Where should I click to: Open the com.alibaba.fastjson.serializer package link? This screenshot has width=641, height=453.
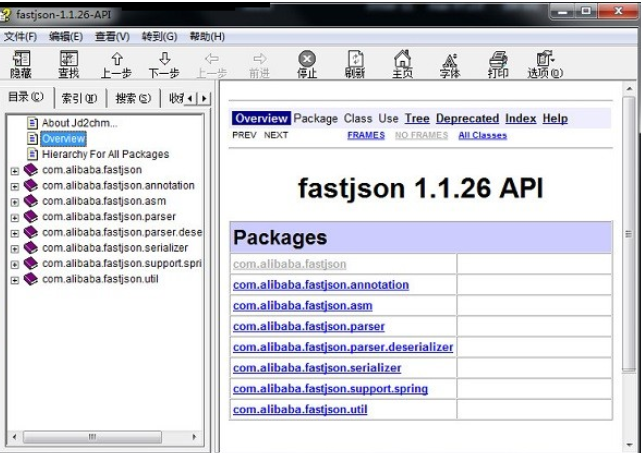coord(317,368)
